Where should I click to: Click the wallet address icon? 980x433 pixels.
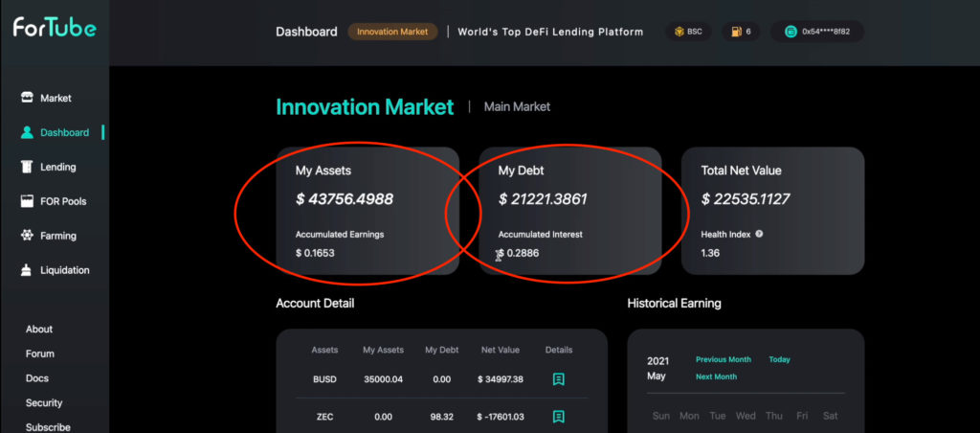click(x=791, y=32)
